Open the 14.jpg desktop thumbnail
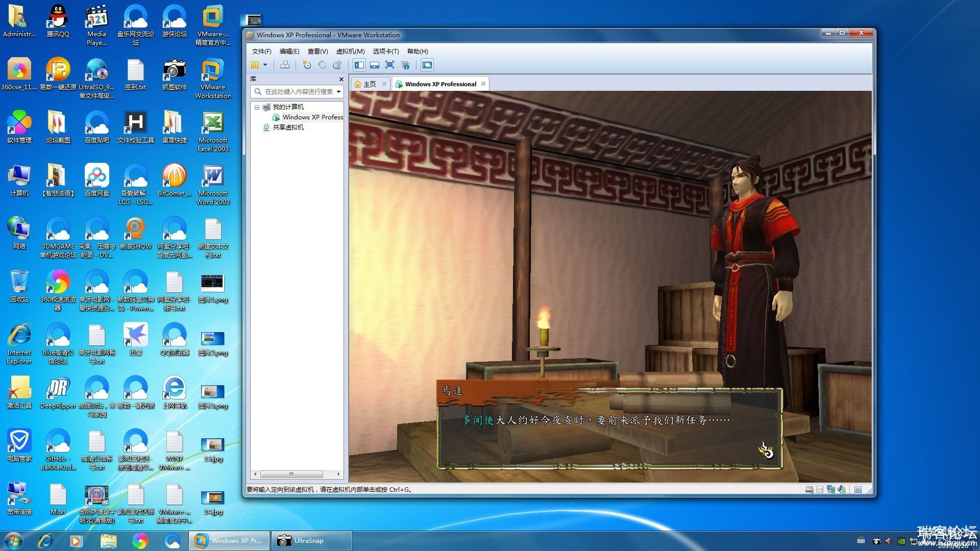 tap(213, 503)
